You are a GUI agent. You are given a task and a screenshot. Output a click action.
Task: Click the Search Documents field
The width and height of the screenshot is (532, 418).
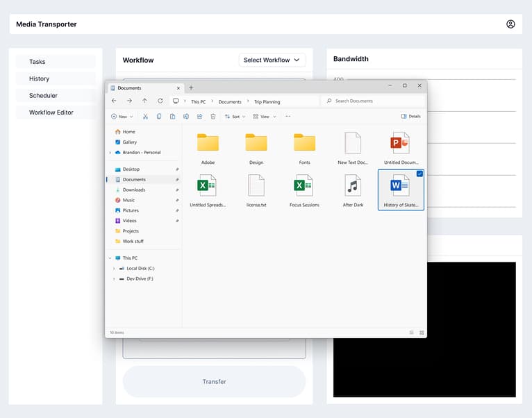tap(372, 101)
